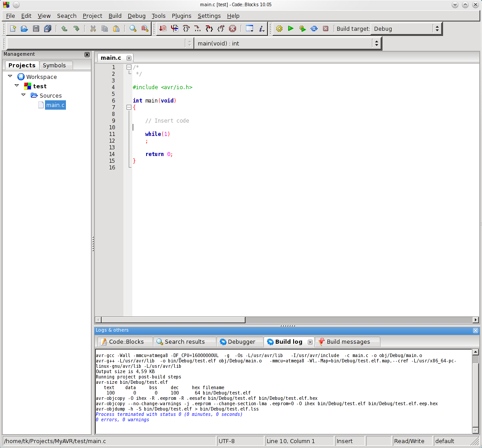Click the Paste icon on the toolbar
The image size is (482, 448).
pos(116,28)
